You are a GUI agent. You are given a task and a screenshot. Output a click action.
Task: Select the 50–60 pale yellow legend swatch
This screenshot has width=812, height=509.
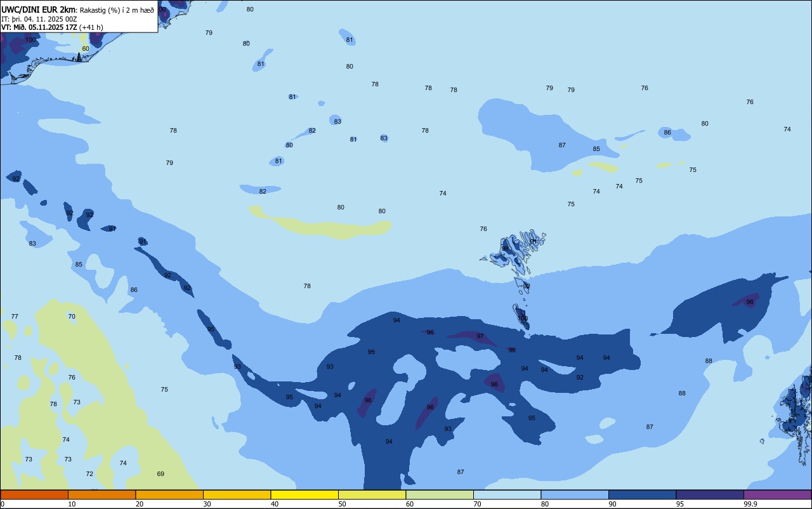[372, 494]
